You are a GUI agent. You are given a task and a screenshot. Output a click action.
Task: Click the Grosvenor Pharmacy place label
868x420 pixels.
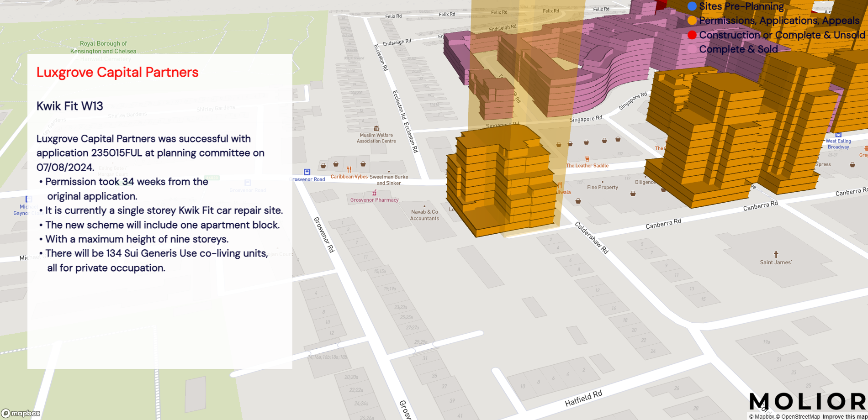coord(374,200)
